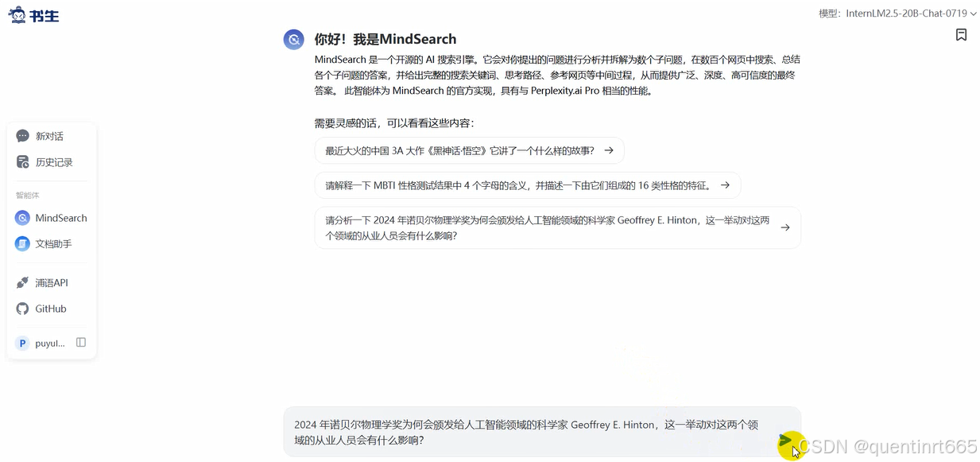Click the arrow on the 黑神话·悟空 suggestion
The width and height of the screenshot is (980, 462).
coord(609,150)
